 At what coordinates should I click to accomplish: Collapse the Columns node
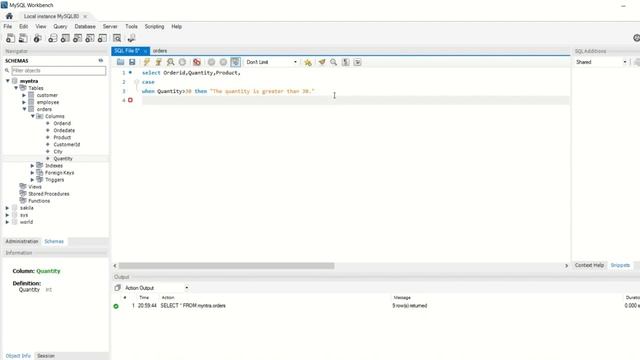click(x=33, y=116)
